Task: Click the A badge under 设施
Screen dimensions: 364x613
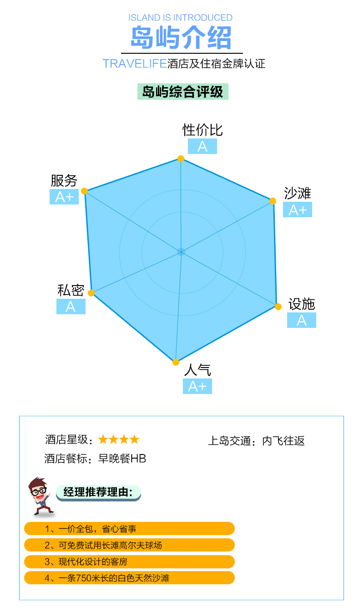Action: coord(302,320)
